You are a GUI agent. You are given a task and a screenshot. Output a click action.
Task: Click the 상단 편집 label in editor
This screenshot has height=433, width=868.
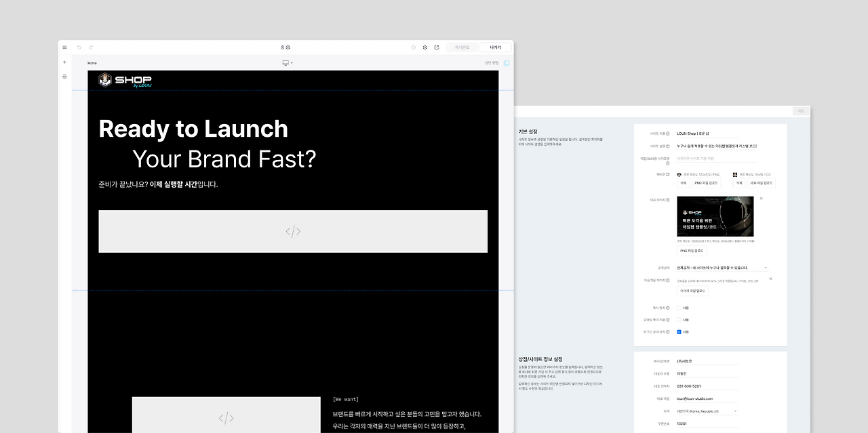click(x=492, y=63)
